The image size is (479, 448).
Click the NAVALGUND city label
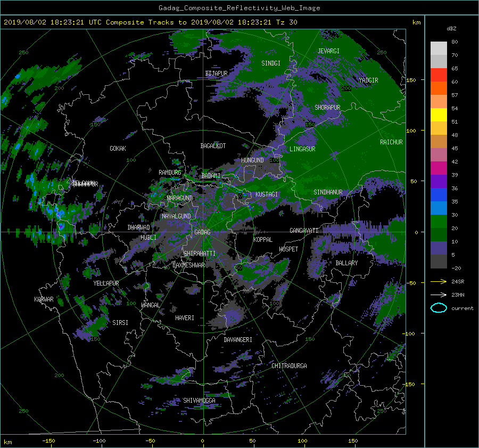176,216
